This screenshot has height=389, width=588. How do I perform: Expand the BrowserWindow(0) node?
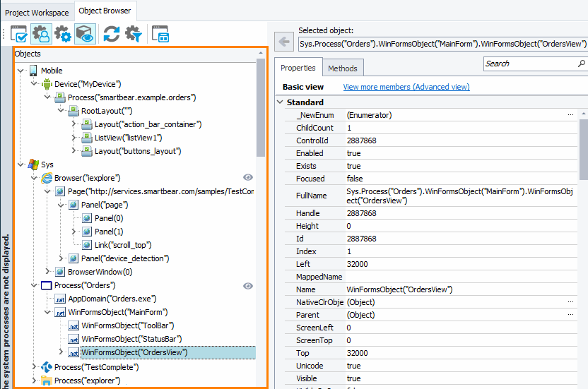(x=47, y=272)
